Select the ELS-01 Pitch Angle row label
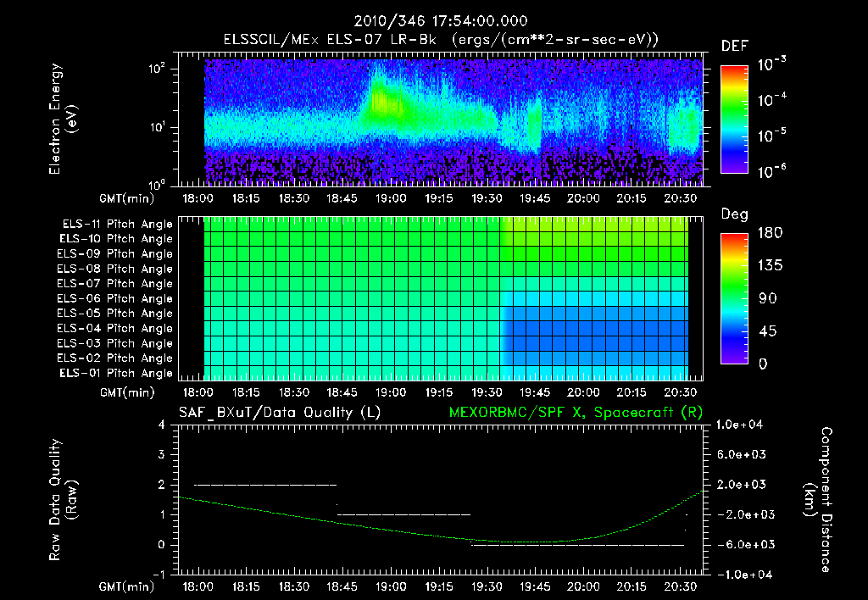The height and width of the screenshot is (600, 868). tap(116, 373)
